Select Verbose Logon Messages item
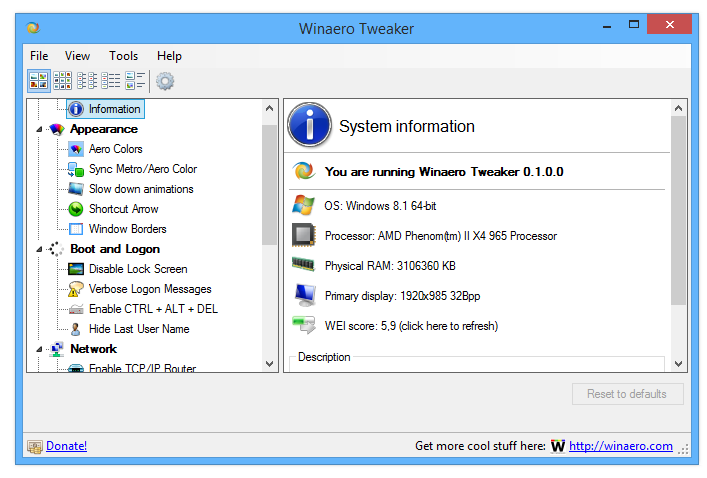The height and width of the screenshot is (478, 707). (150, 289)
